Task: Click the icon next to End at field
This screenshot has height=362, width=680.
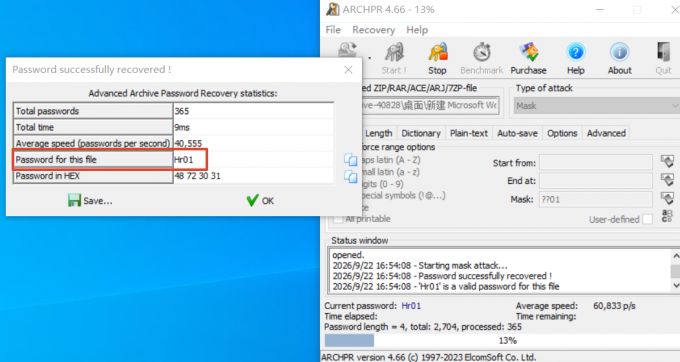Action: 667,179
